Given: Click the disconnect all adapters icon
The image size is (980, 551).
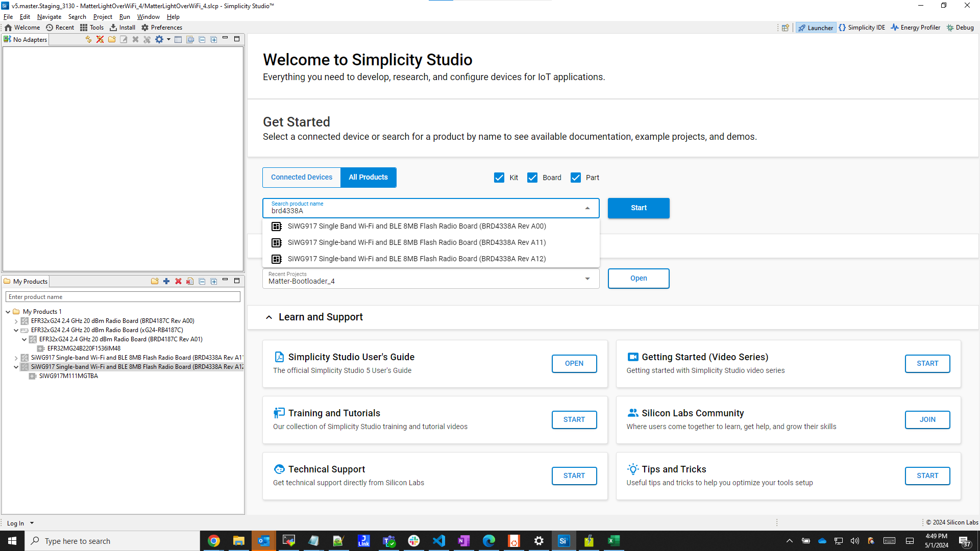Looking at the screenshot, I should coord(100,39).
